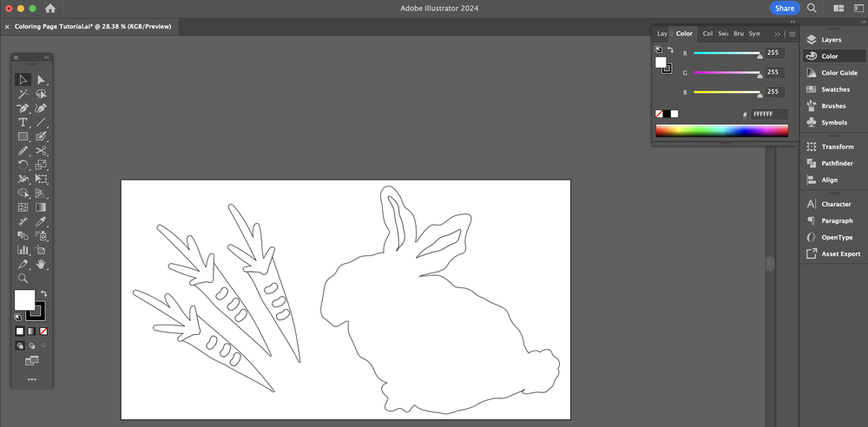The width and height of the screenshot is (868, 427).
Task: Open Change Screen Mode menu
Action: (x=31, y=361)
